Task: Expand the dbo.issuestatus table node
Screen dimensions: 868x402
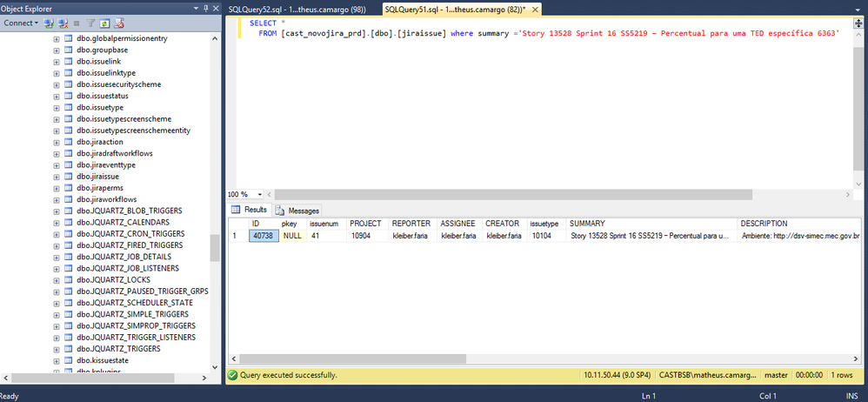Action: [57, 97]
